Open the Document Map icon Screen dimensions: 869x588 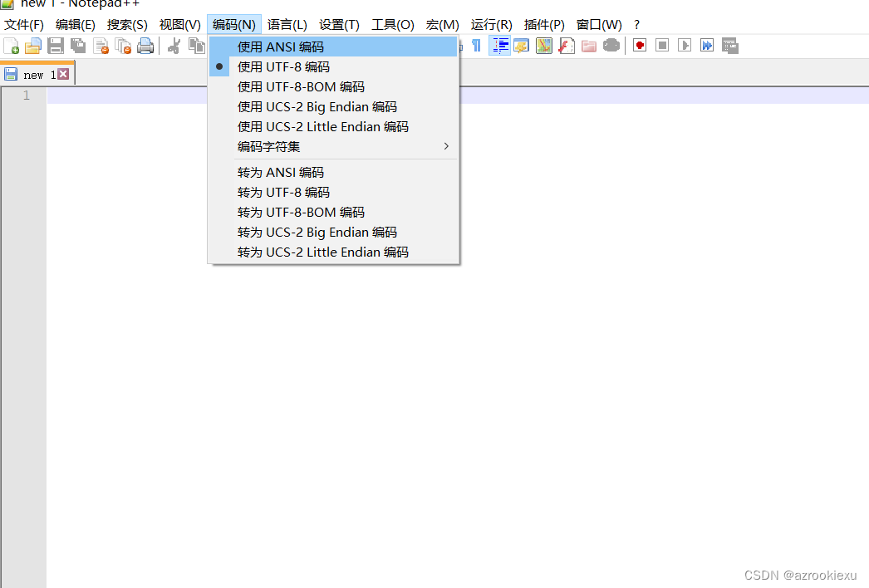pyautogui.click(x=543, y=46)
